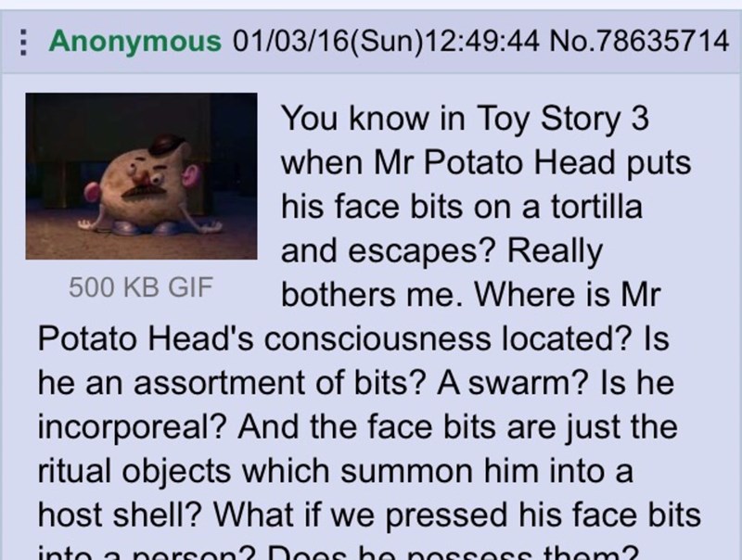This screenshot has height=560, width=742.
Task: Click the "No." permalink before the post number
Action: (x=572, y=41)
